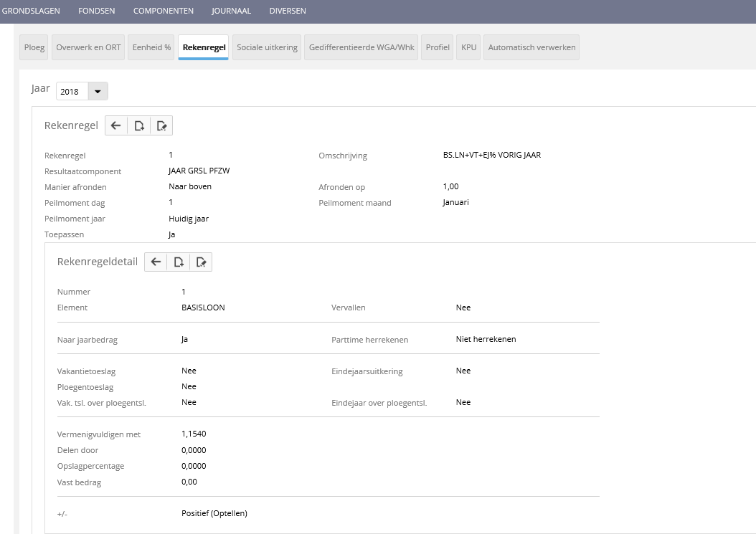This screenshot has height=534, width=756.
Task: Open the Jaar dropdown arrow
Action: tap(98, 91)
